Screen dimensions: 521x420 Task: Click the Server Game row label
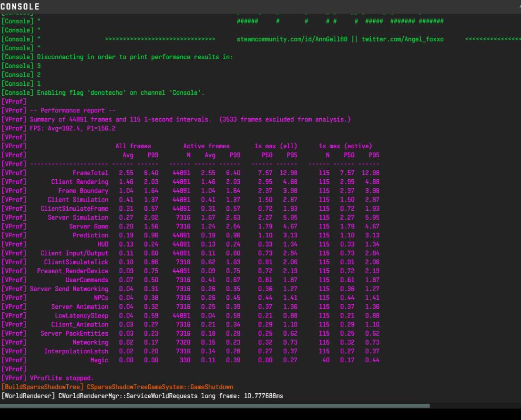(89, 226)
